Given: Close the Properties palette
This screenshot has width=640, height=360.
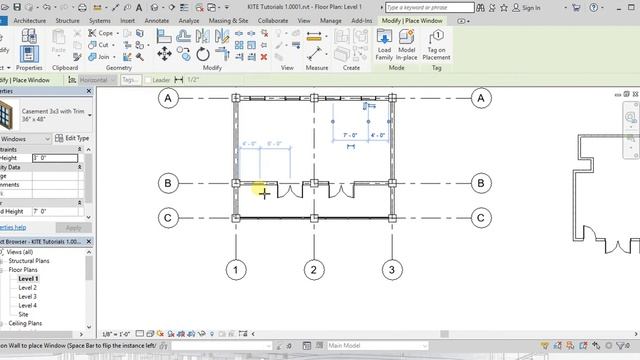Looking at the screenshot, I should [x=89, y=91].
